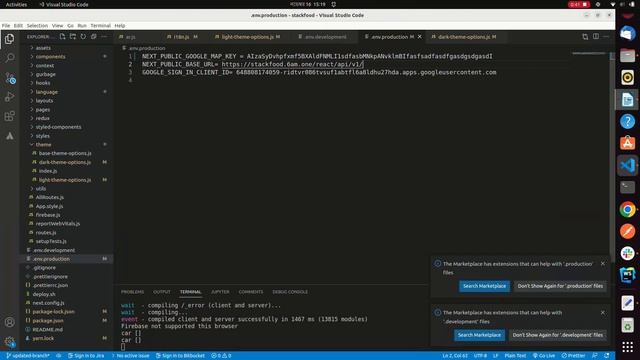Open the Manage gear icon
This screenshot has height=360, width=640.
(x=9, y=341)
